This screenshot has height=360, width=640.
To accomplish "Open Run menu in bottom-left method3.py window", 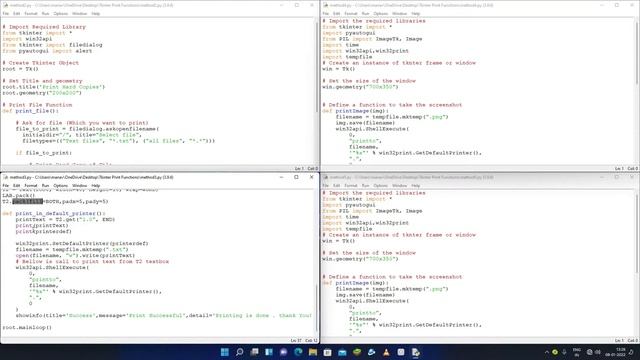I will 45,185.
